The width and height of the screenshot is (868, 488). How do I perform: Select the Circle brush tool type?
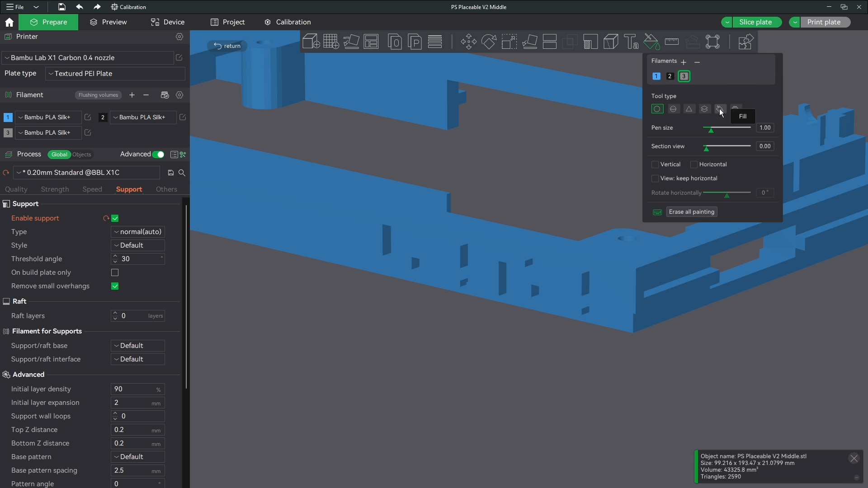click(657, 109)
